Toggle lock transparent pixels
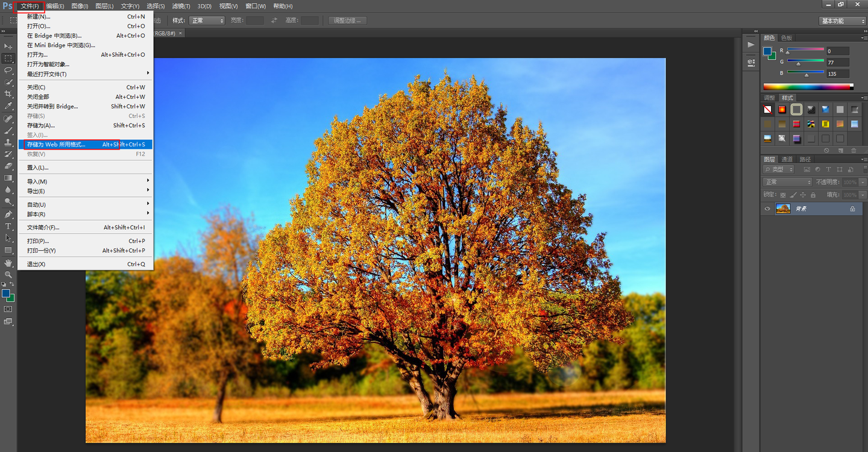Screen dimensions: 868x452 coord(783,195)
